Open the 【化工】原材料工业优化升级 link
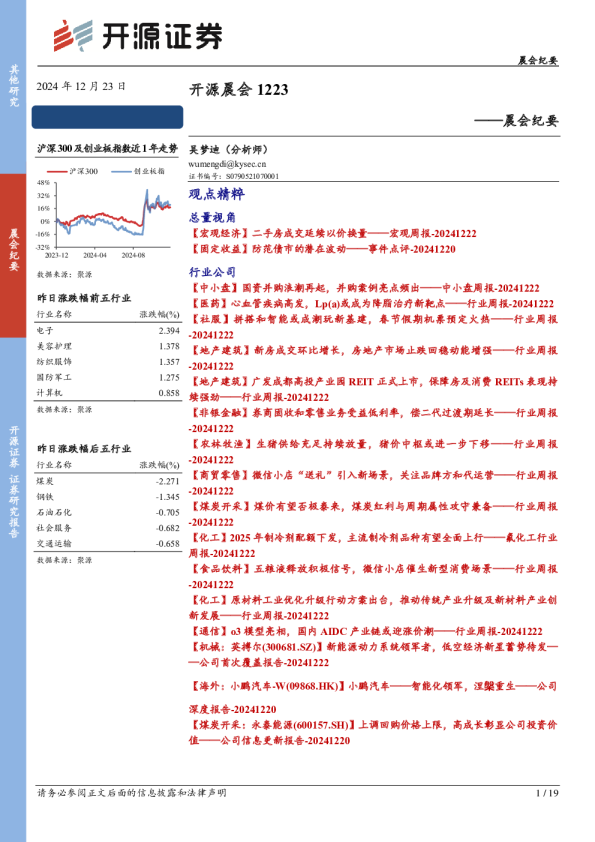This screenshot has width=595, height=842. 373,607
